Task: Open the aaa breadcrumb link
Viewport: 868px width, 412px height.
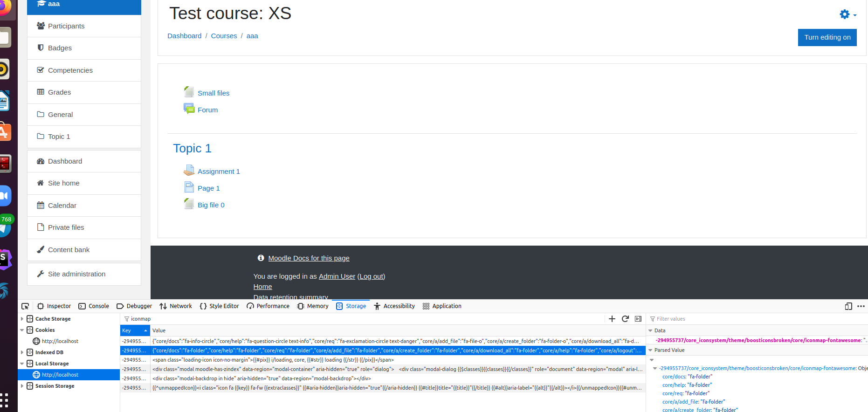Action: tap(252, 36)
